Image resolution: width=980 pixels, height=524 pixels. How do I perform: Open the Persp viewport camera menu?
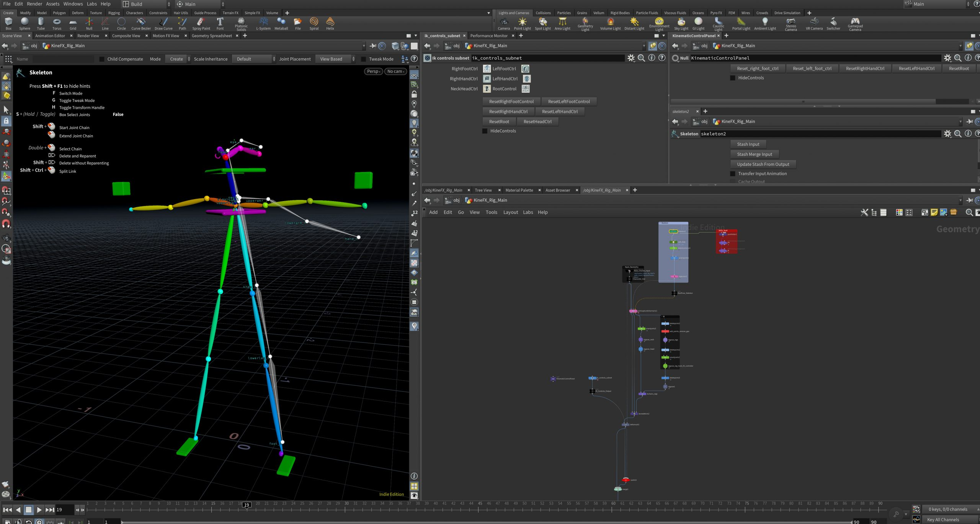[373, 71]
